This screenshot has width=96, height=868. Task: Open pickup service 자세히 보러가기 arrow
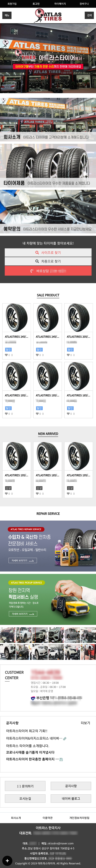[23, 614]
